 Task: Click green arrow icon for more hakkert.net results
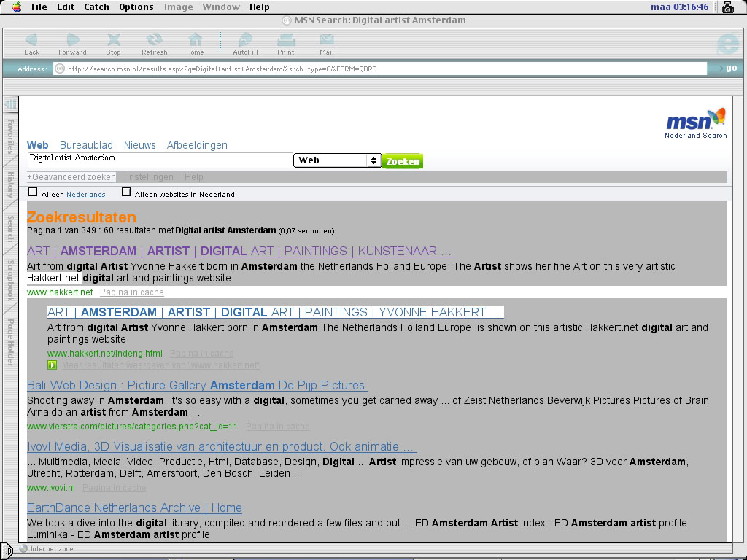pos(52,365)
